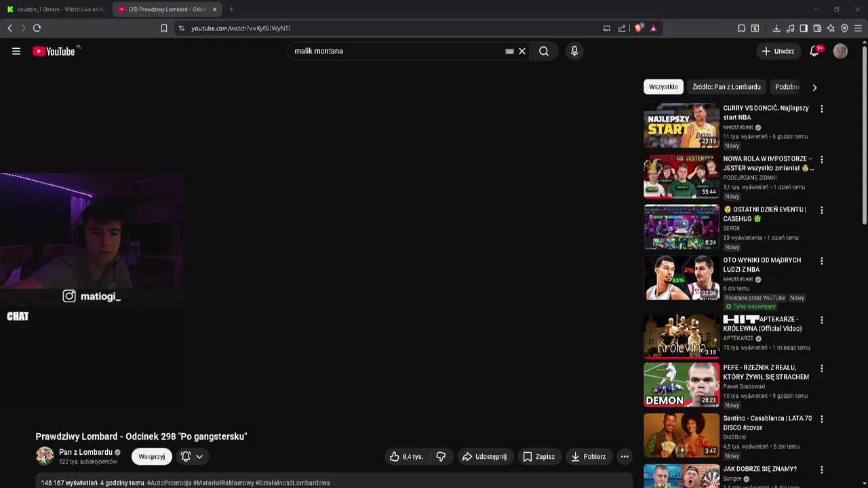Open the Pan z Lombardu channel avatar
Screen dimensions: 868x488
(45, 456)
